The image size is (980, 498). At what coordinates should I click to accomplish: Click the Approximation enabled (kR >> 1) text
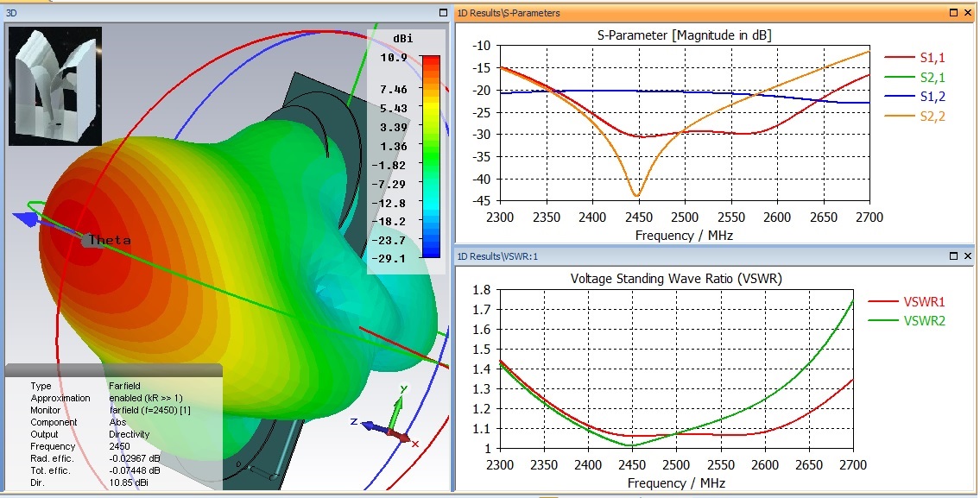tap(106, 398)
